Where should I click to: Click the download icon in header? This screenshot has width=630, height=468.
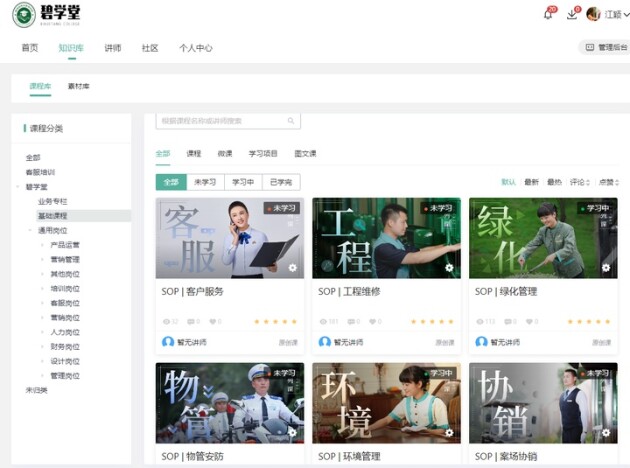pos(572,14)
